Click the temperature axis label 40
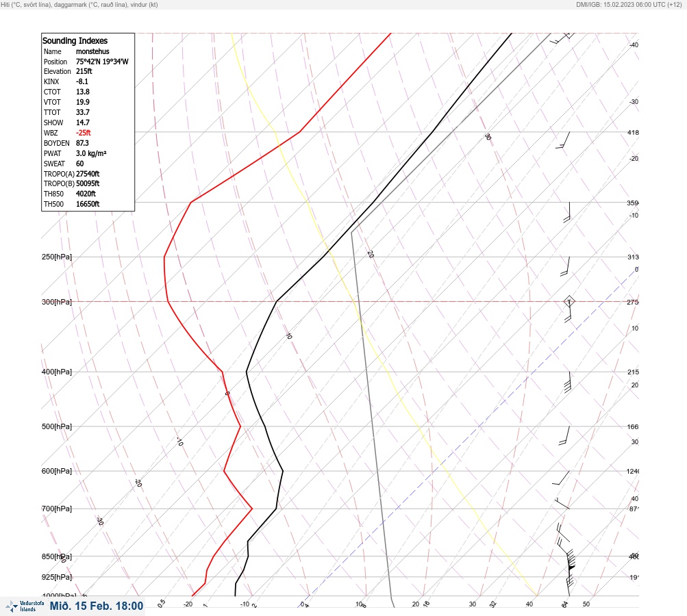The height and width of the screenshot is (616, 687). (529, 604)
